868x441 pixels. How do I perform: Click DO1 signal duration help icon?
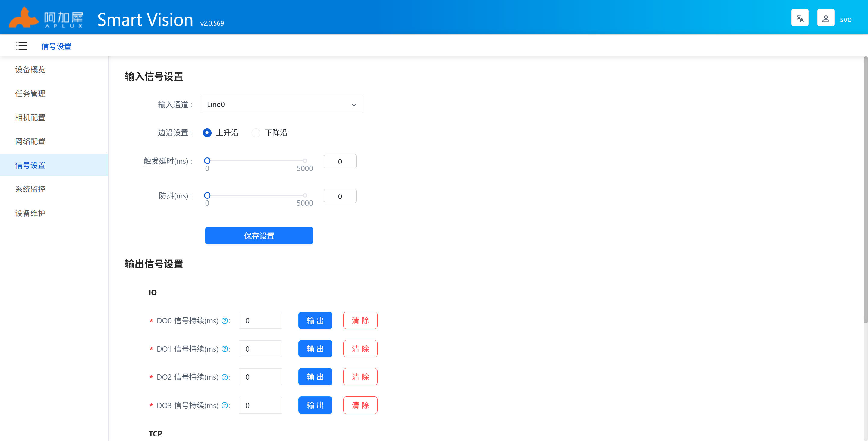[x=225, y=349]
